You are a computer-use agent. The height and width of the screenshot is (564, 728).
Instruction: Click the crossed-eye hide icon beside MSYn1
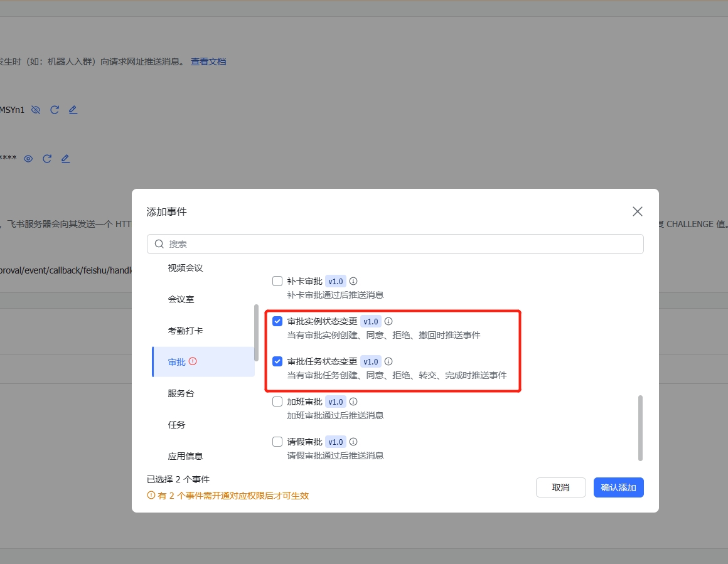click(x=36, y=110)
